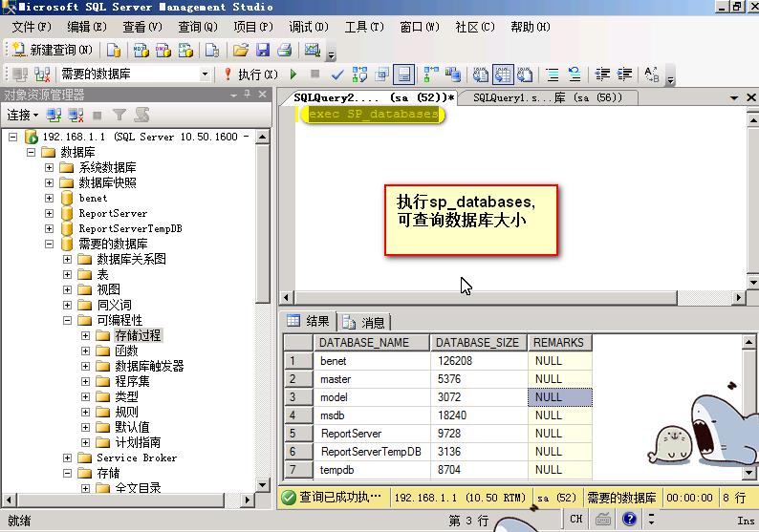Expand the benet database node
This screenshot has width=759, height=532.
(x=49, y=198)
